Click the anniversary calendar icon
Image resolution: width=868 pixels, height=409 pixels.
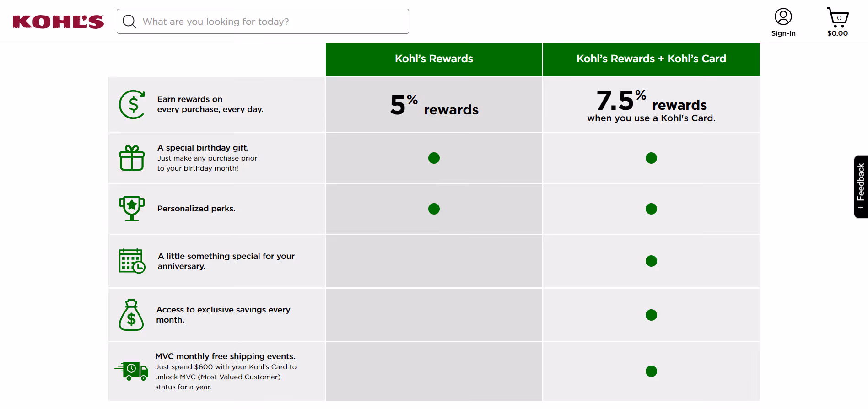click(x=132, y=261)
